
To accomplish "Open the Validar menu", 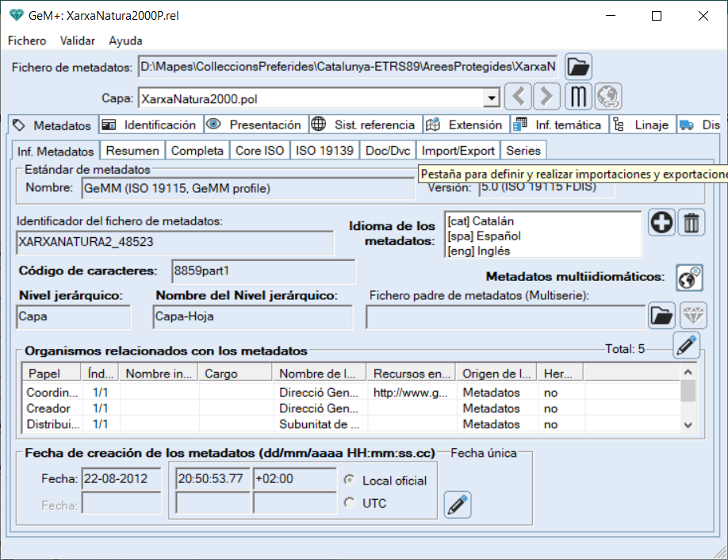I will click(78, 40).
